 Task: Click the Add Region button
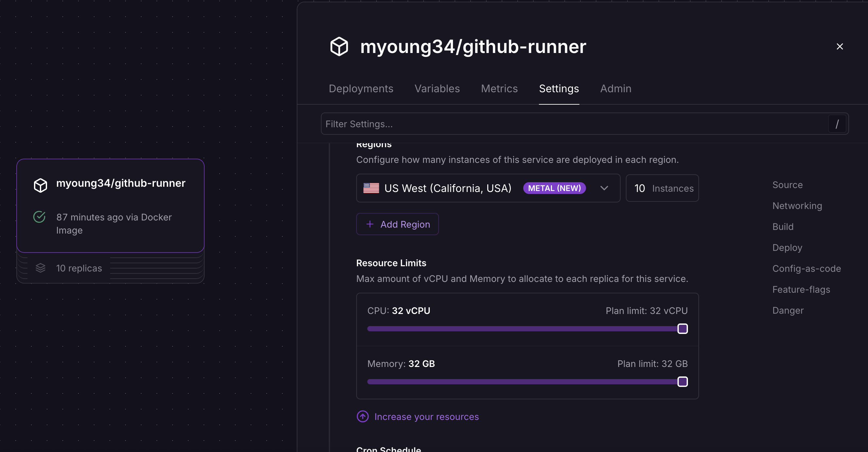pyautogui.click(x=397, y=224)
